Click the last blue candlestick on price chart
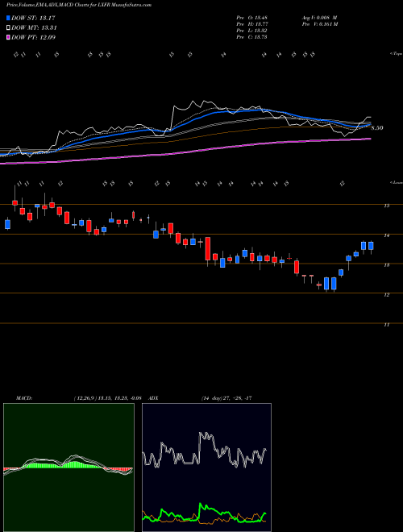Image resolution: width=403 pixels, height=532 pixels. (371, 246)
